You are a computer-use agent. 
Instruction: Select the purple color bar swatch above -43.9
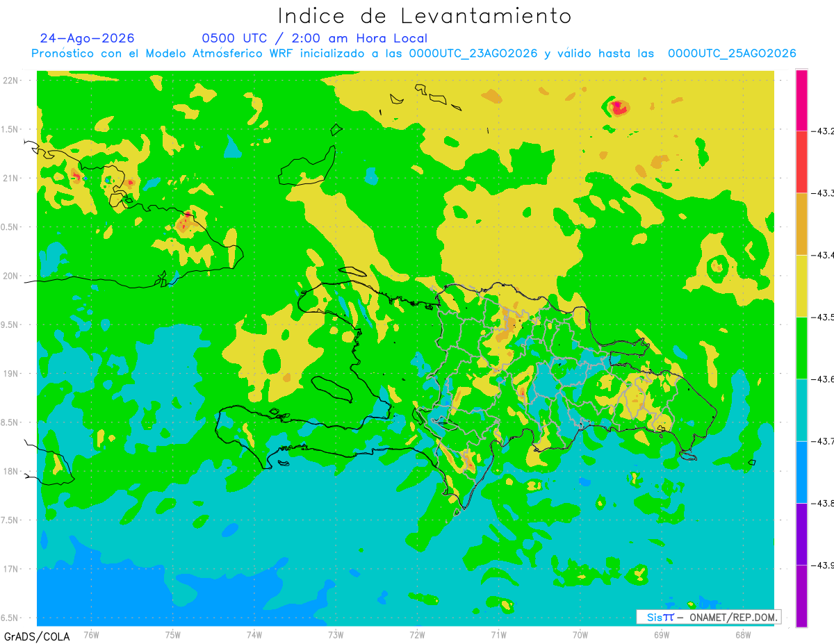pyautogui.click(x=801, y=534)
